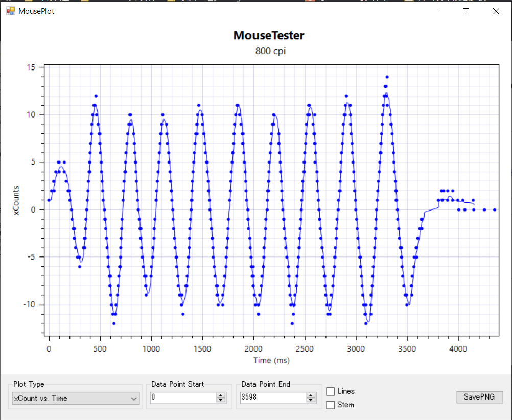Close the MousePlot window
The width and height of the screenshot is (512, 420).
[x=496, y=11]
